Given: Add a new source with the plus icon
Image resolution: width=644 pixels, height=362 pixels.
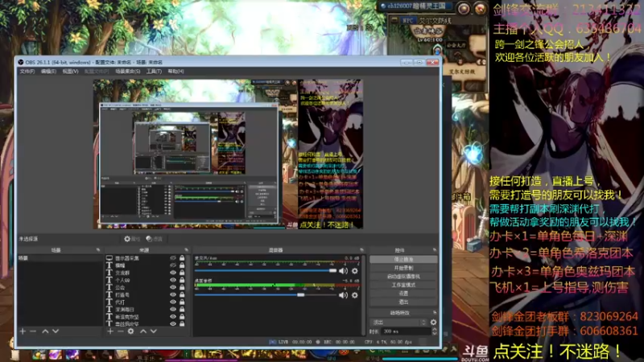Looking at the screenshot, I should [110, 331].
